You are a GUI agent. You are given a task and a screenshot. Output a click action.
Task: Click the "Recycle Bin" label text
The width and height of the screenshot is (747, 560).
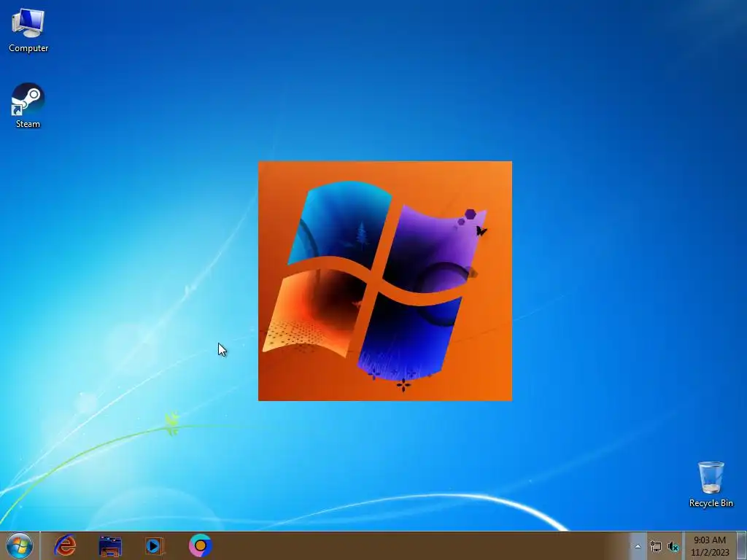coord(711,503)
